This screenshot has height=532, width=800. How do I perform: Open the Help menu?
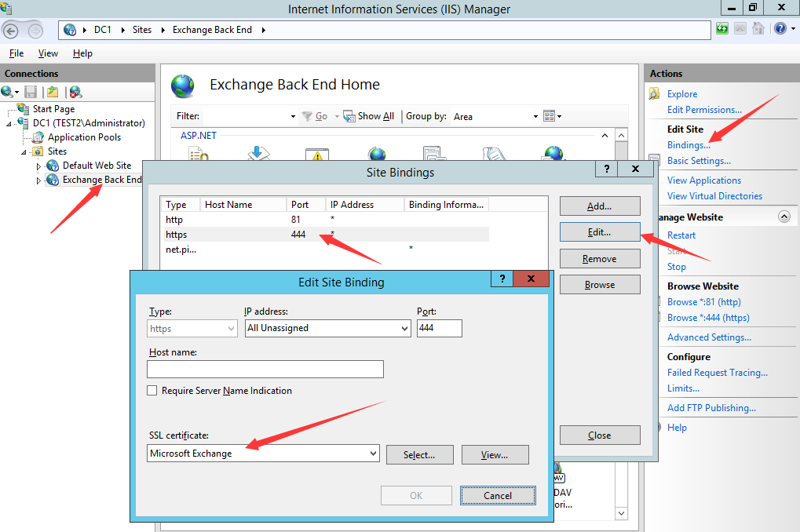[x=82, y=53]
